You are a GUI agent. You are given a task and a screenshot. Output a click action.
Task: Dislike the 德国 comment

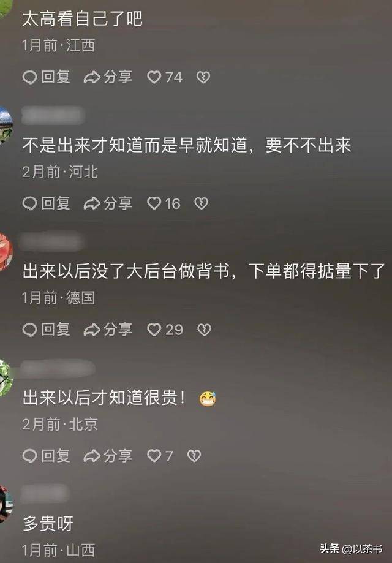204,330
